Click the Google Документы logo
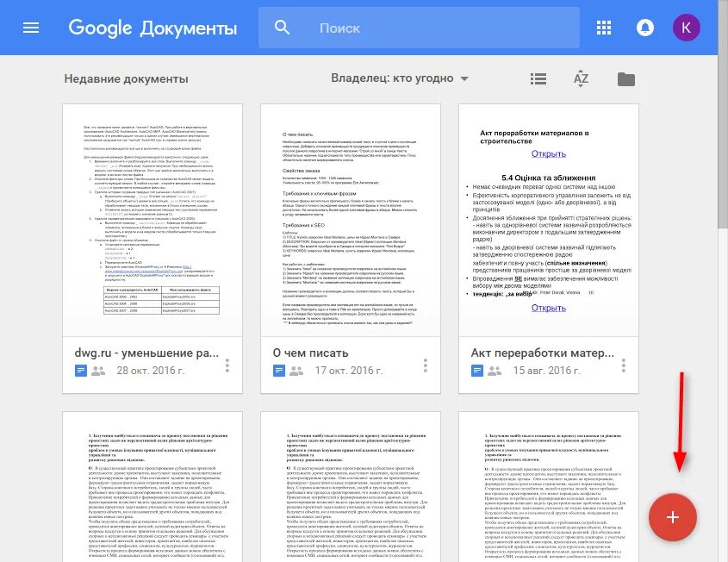Image resolution: width=728 pixels, height=562 pixels. point(152,28)
